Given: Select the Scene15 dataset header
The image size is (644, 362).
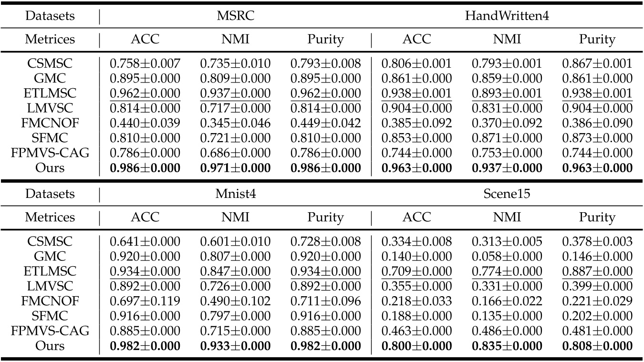Looking at the screenshot, I should click(507, 194).
